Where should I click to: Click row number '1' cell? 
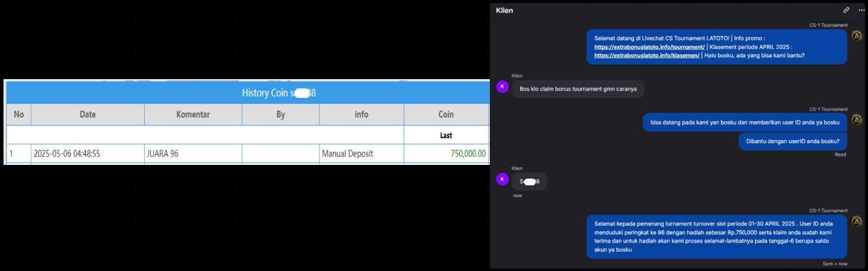19,153
